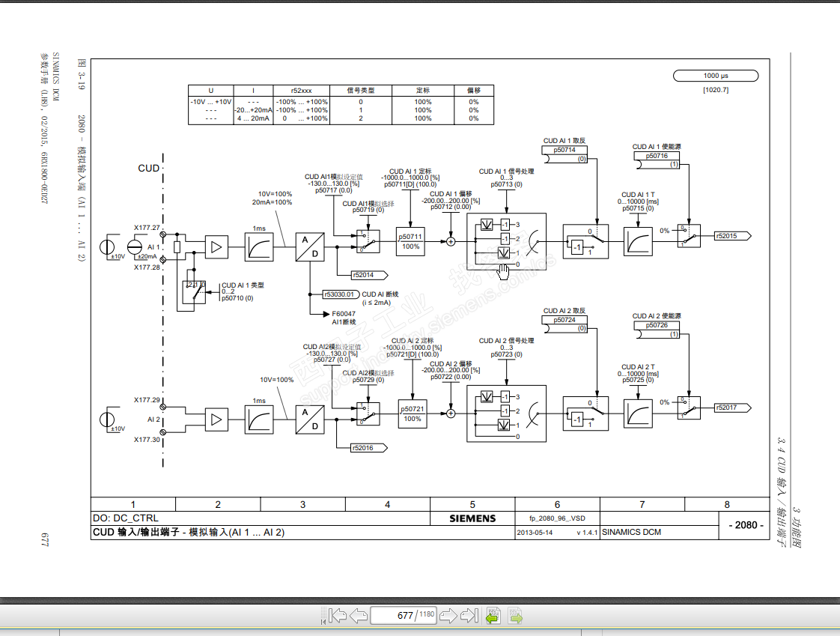This screenshot has height=636, width=840.
Task: Click the CUD label beside the dashed line
Action: pos(148,169)
